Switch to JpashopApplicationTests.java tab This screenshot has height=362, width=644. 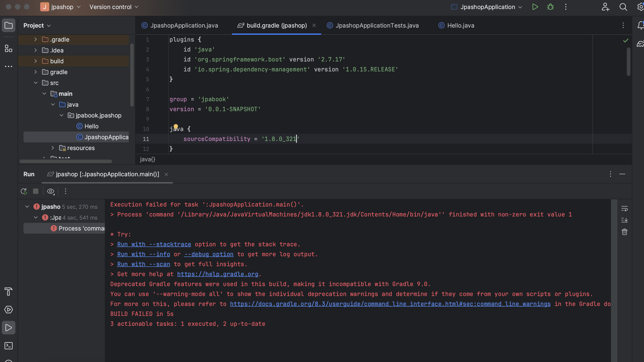click(373, 26)
